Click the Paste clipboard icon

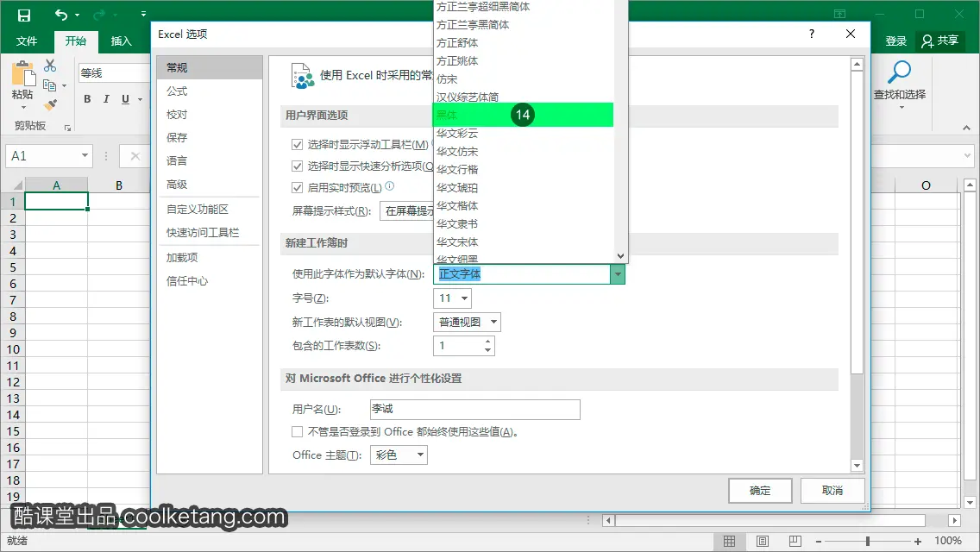[23, 74]
